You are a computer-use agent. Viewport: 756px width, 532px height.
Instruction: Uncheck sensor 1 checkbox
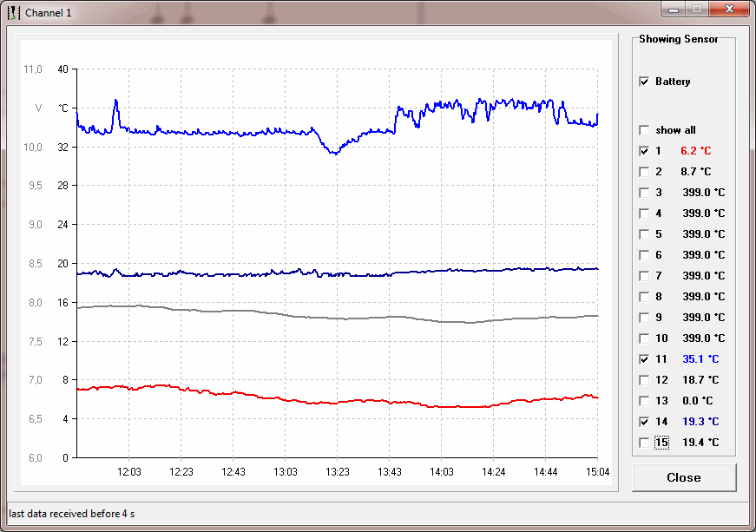coord(644,151)
